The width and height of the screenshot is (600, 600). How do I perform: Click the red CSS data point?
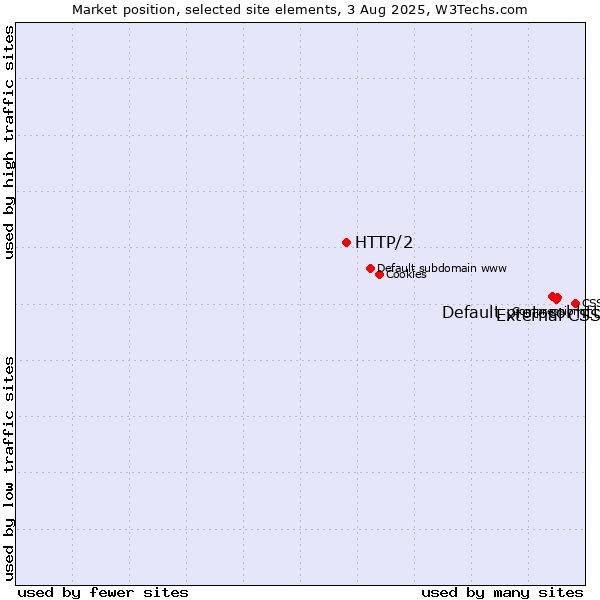point(575,303)
